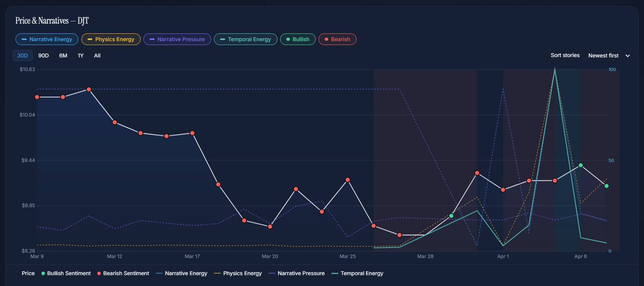The width and height of the screenshot is (644, 286).
Task: Hide the Narrative Pressure series
Action: 177,39
